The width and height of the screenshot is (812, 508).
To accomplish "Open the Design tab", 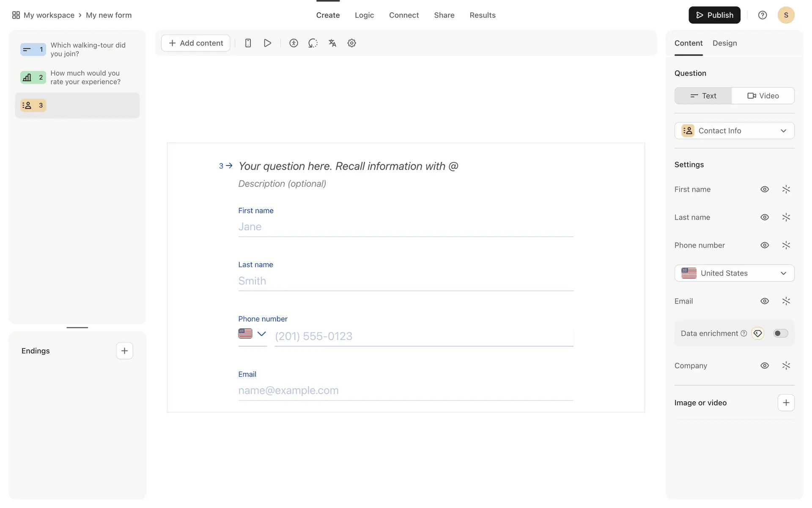I will 724,43.
